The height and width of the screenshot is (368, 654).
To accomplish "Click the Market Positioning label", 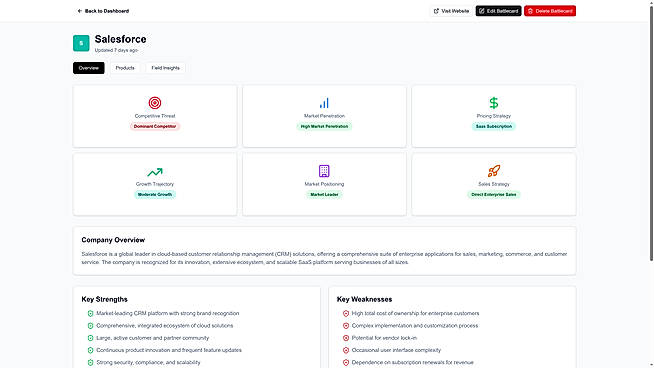I will 324,184.
